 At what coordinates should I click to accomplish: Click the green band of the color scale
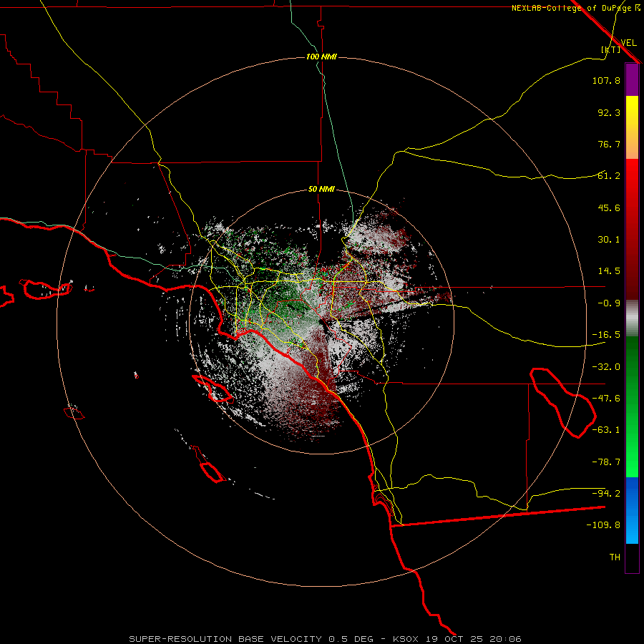[632, 406]
